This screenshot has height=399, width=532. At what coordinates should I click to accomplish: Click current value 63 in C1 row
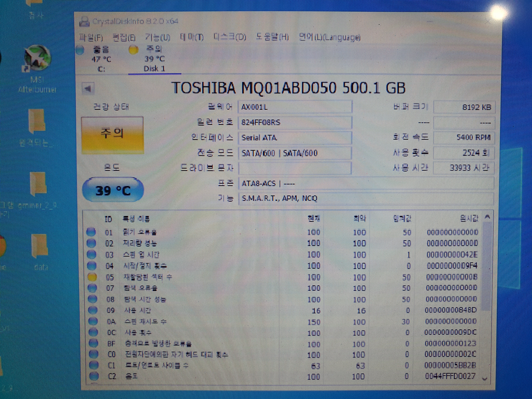(315, 366)
